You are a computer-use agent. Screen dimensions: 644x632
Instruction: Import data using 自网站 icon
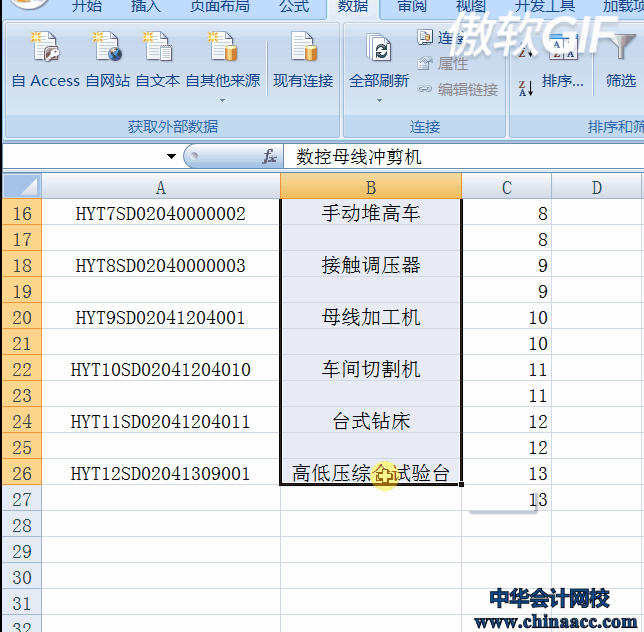pyautogui.click(x=108, y=60)
